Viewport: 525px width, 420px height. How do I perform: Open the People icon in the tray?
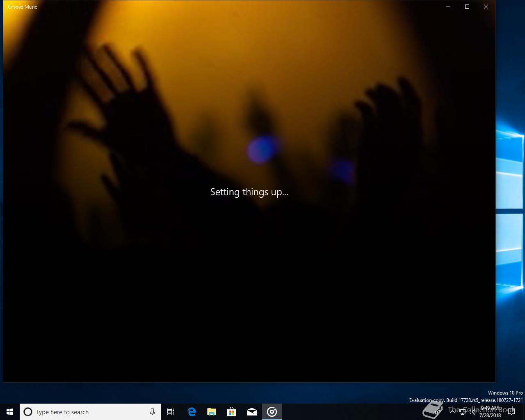[x=438, y=412]
